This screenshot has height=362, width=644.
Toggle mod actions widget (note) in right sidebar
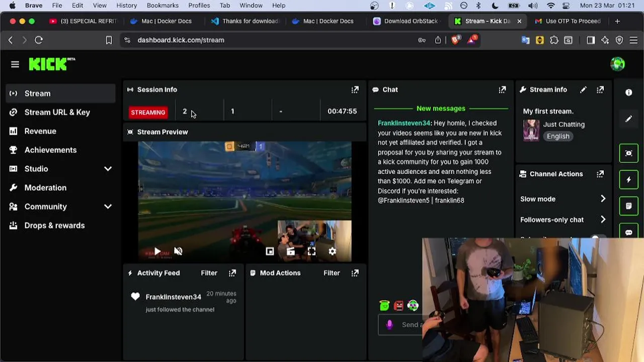(628, 206)
